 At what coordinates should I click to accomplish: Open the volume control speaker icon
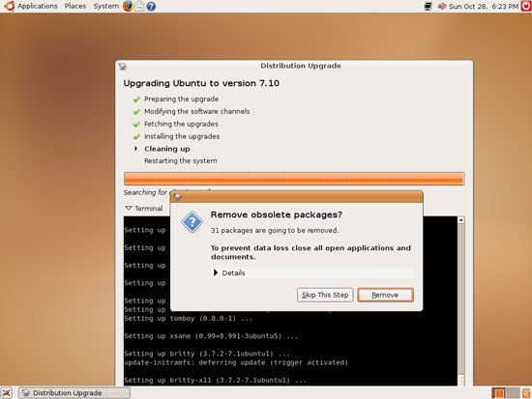441,6
